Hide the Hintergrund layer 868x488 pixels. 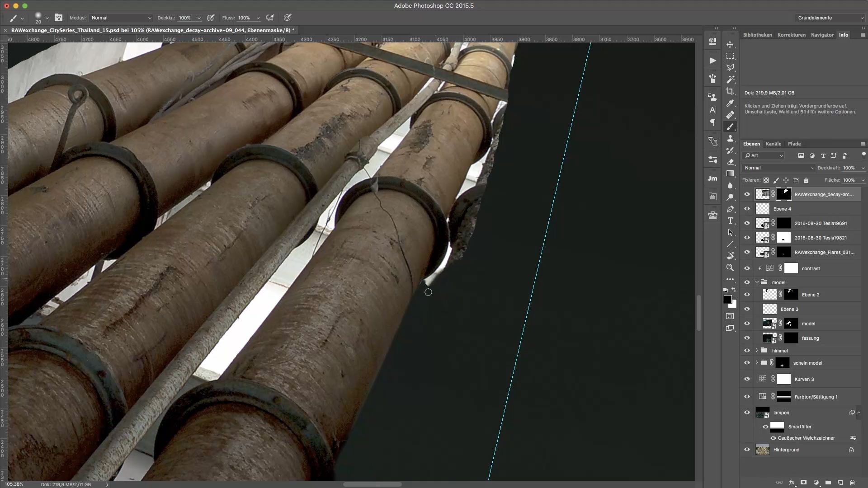[747, 450]
